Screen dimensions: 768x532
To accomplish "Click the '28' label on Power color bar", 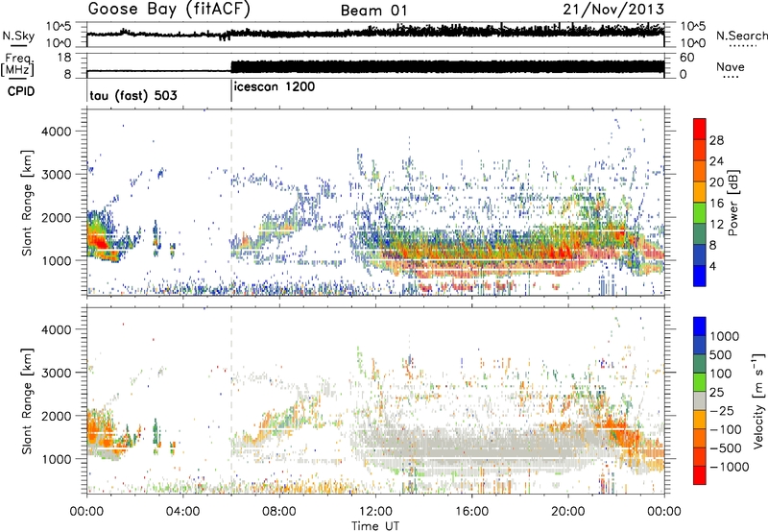I will (716, 140).
